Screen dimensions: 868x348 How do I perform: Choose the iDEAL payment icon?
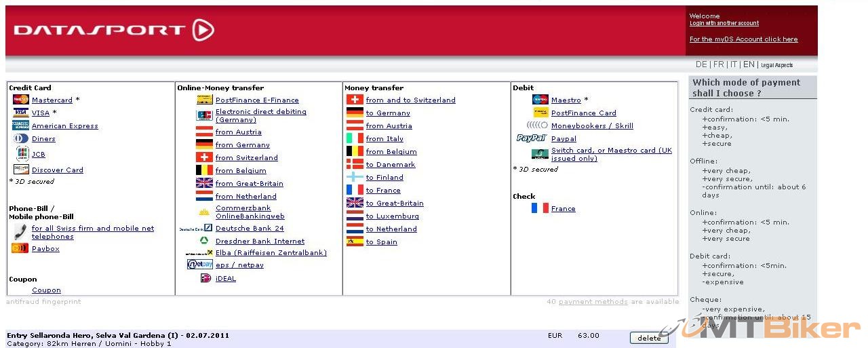205,278
